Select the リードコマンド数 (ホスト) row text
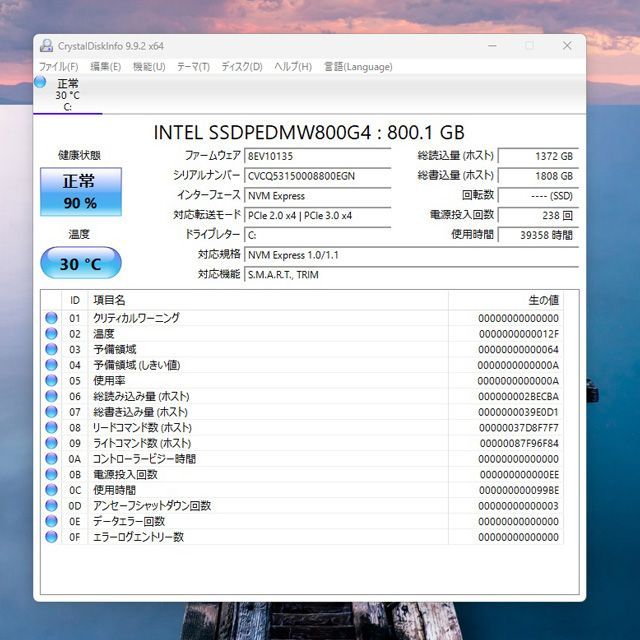The width and height of the screenshot is (640, 640). pyautogui.click(x=142, y=427)
